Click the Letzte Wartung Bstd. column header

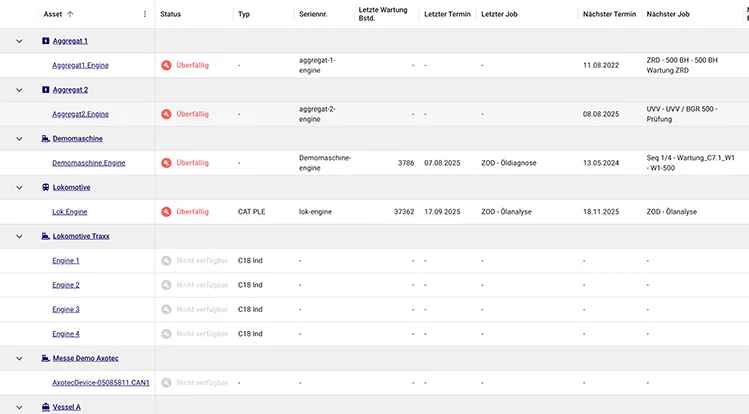pyautogui.click(x=383, y=14)
